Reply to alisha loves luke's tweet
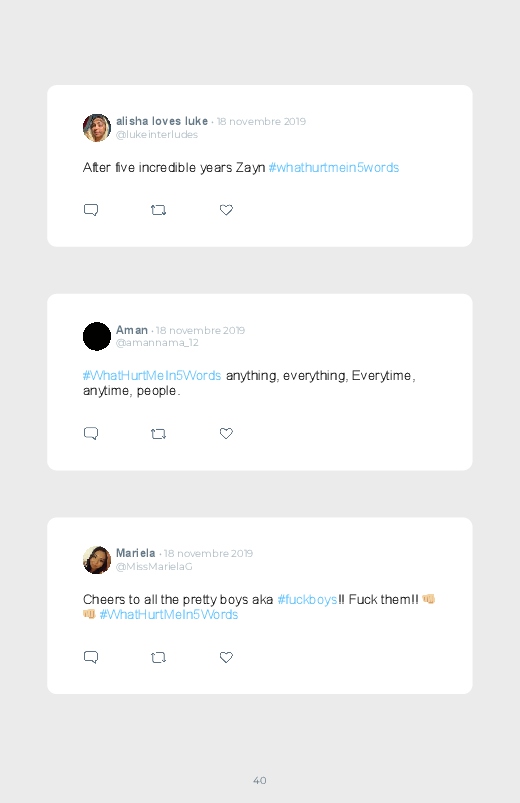This screenshot has width=520, height=803. [x=91, y=210]
